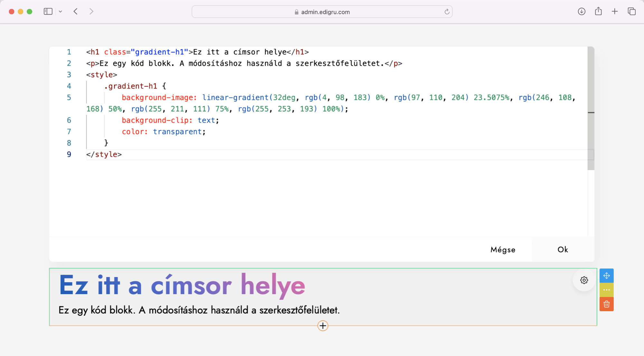The height and width of the screenshot is (356, 644).
Task: Open block settings with the gear icon
Action: (x=584, y=280)
